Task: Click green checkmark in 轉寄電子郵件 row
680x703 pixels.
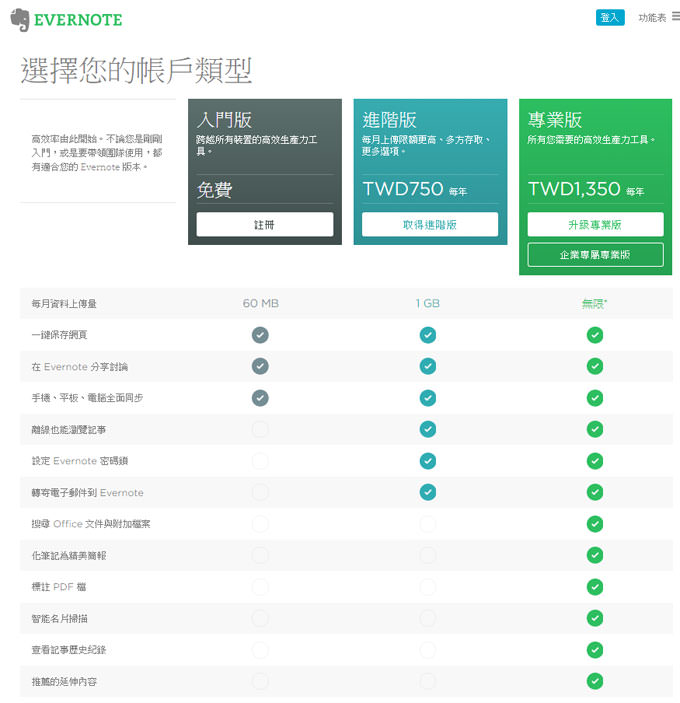Action: coord(595,492)
